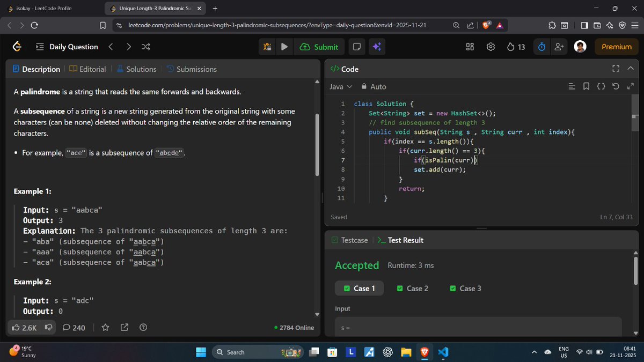Click the Premium button
Viewport: 644px width, 362px height.
click(617, 47)
